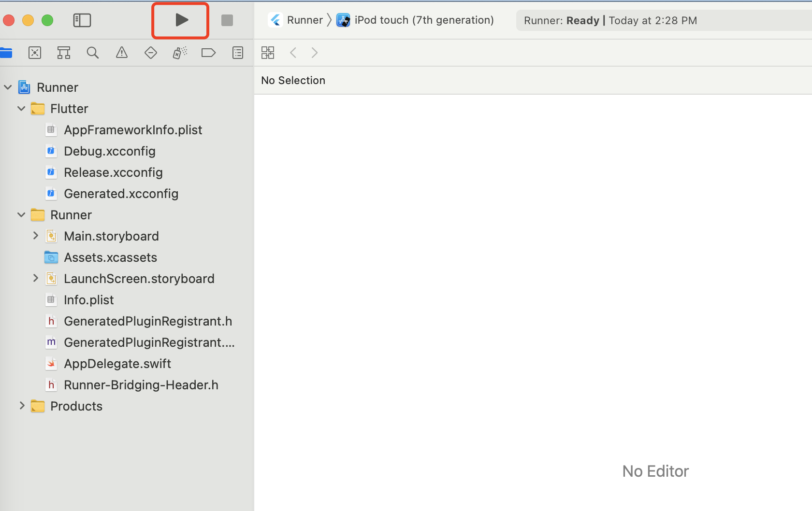812x511 pixels.
Task: Run the project with the Play button
Action: coord(181,20)
